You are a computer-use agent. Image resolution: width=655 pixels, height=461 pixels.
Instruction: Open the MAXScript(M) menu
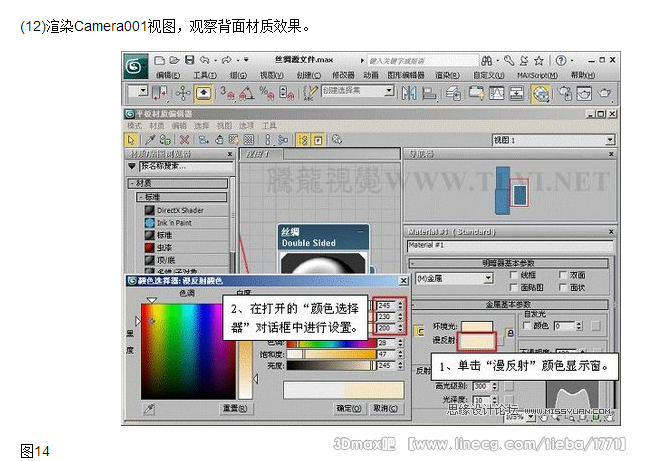pyautogui.click(x=537, y=75)
